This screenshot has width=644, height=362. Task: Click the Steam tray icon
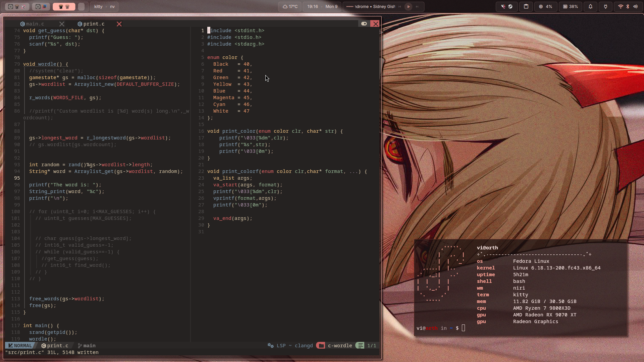click(511, 6)
